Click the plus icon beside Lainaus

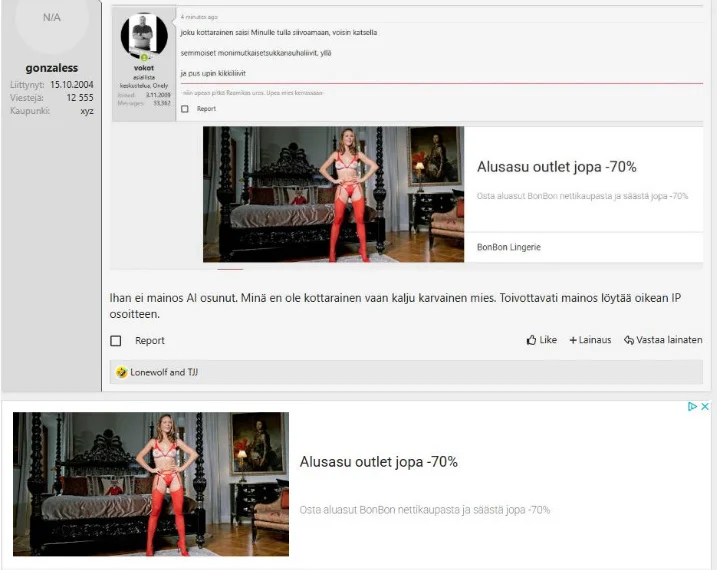click(573, 340)
